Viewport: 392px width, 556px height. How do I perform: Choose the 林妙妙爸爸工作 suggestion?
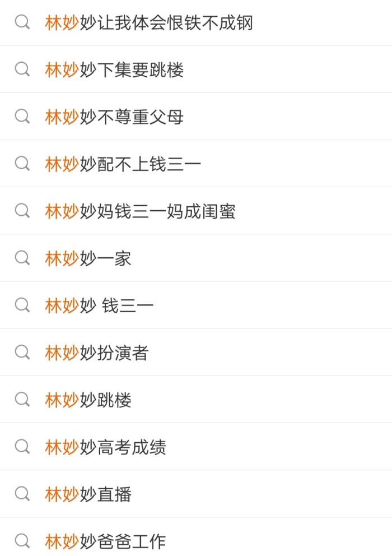[106, 541]
